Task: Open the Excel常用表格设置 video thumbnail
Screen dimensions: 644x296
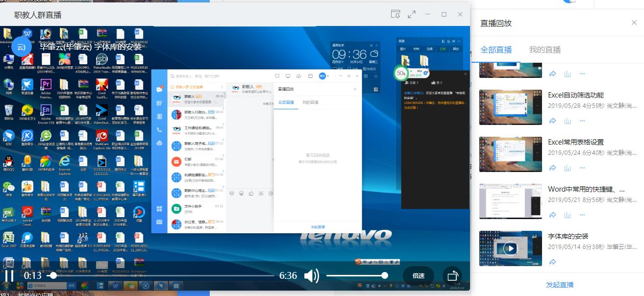Action: (x=510, y=154)
